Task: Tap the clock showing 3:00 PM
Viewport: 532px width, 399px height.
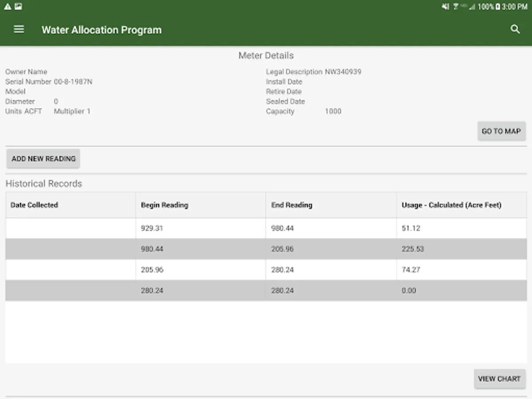Action: tap(515, 7)
